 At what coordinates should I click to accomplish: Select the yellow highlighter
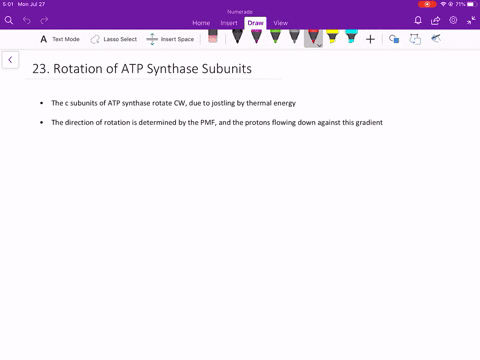click(x=332, y=37)
